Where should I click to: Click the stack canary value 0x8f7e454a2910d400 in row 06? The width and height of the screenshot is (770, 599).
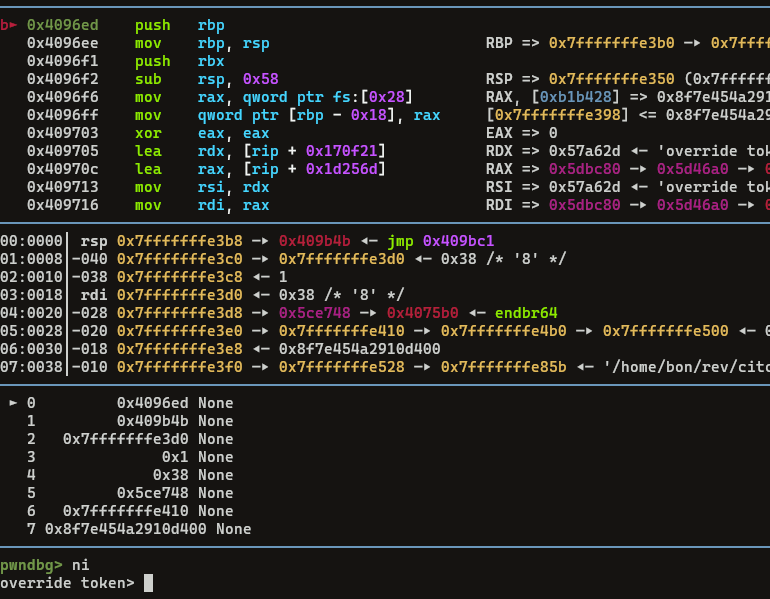359,349
